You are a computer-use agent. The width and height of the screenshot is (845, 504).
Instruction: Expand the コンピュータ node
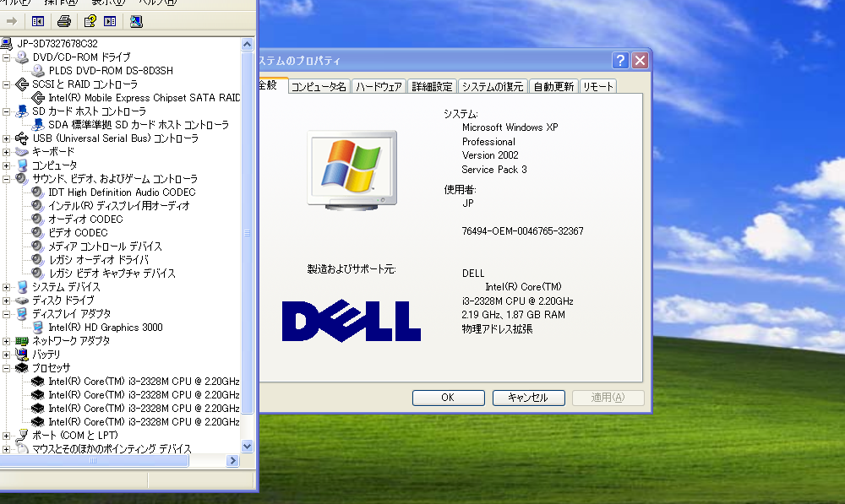pos(7,165)
